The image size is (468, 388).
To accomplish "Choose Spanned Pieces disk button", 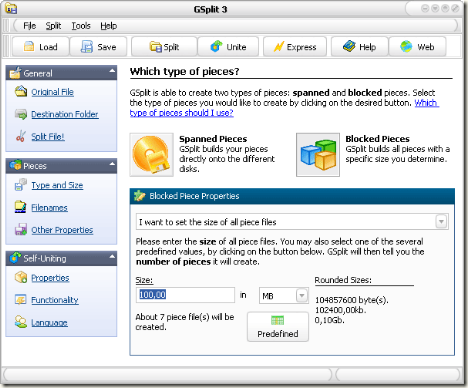I will point(151,155).
